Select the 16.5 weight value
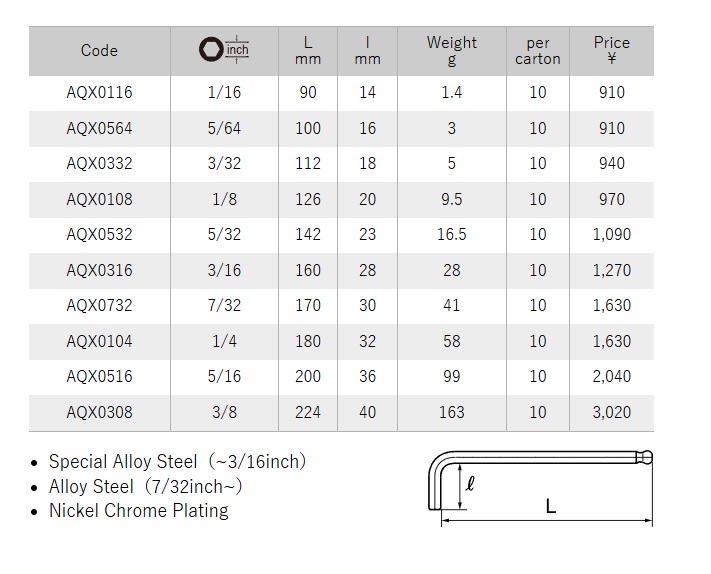The height and width of the screenshot is (574, 711). point(452,235)
